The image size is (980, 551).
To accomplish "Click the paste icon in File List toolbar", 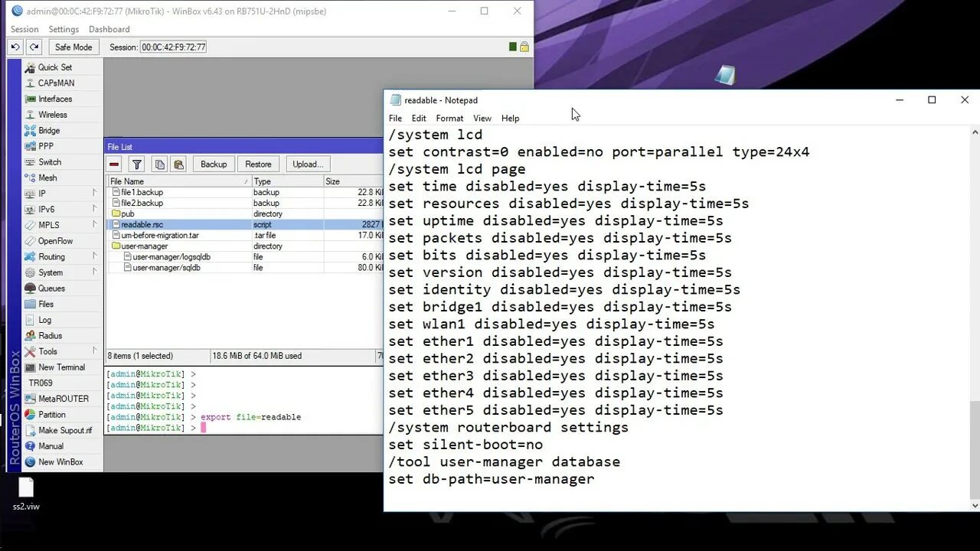I will (x=178, y=164).
